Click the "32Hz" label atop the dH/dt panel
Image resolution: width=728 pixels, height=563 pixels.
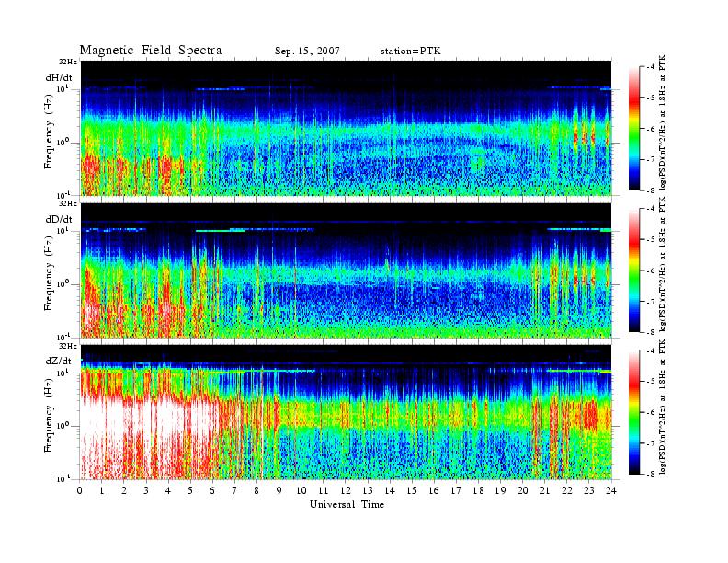(x=68, y=62)
